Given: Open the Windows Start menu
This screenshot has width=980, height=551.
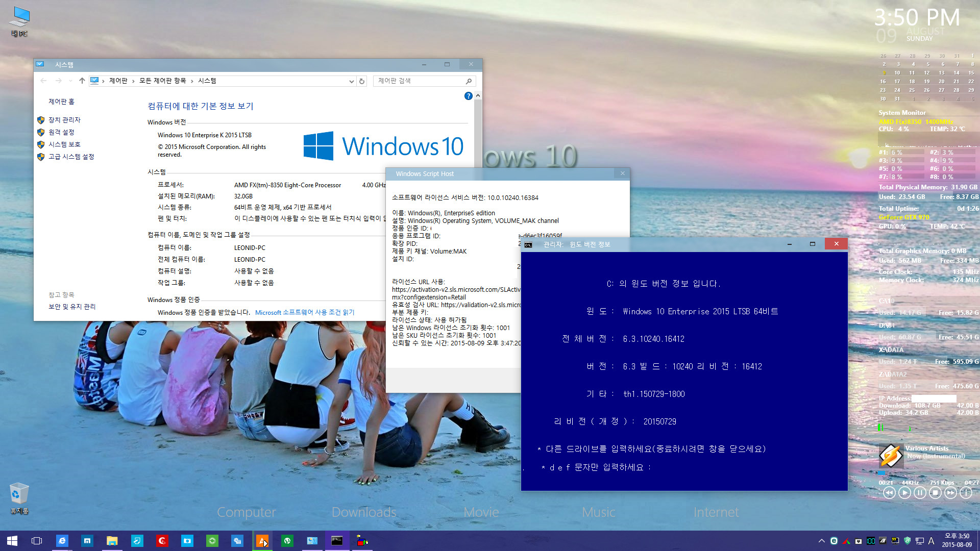Looking at the screenshot, I should (x=12, y=541).
